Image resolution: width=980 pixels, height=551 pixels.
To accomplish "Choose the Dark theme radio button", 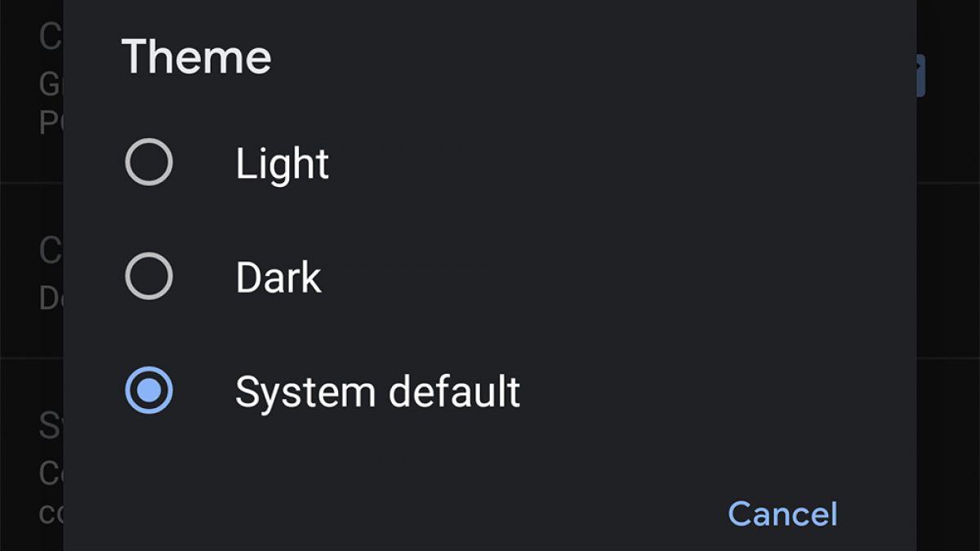I will tap(149, 277).
